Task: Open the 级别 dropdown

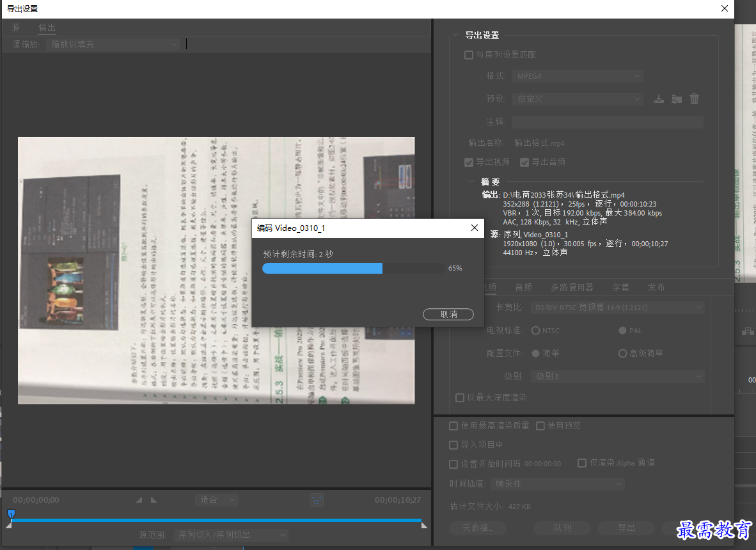Action: coord(617,377)
